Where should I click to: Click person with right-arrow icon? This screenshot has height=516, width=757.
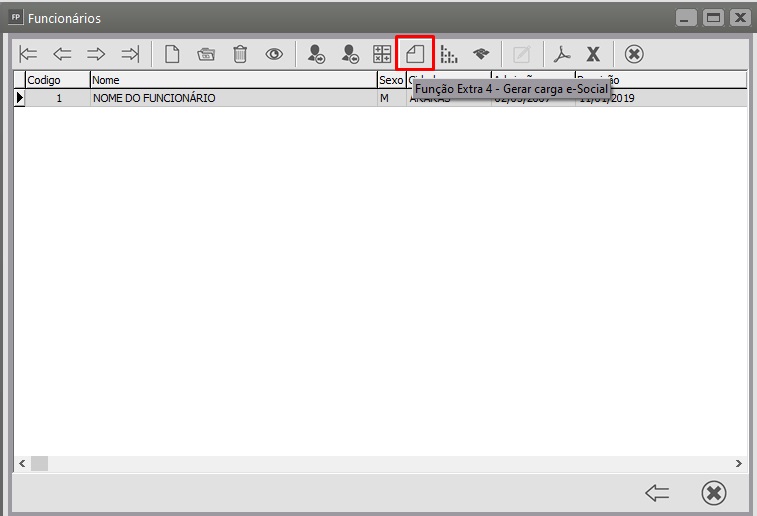tap(316, 54)
